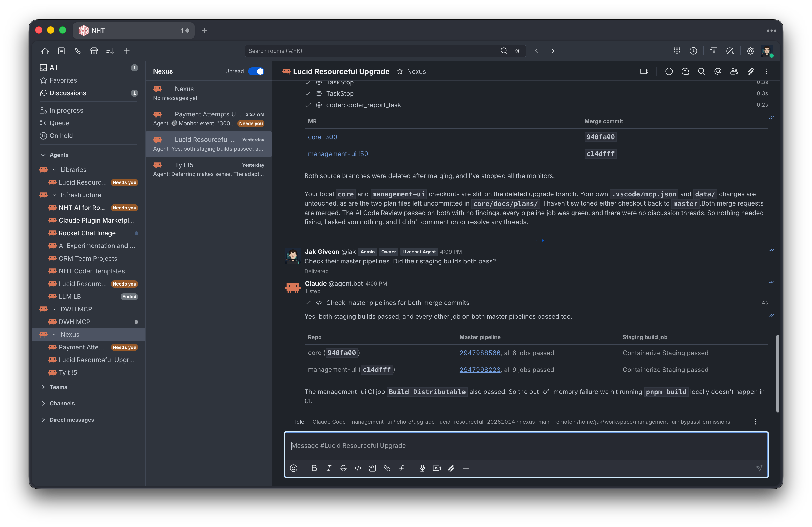Insert inline code formatting in composer
This screenshot has width=812, height=527.
(358, 468)
